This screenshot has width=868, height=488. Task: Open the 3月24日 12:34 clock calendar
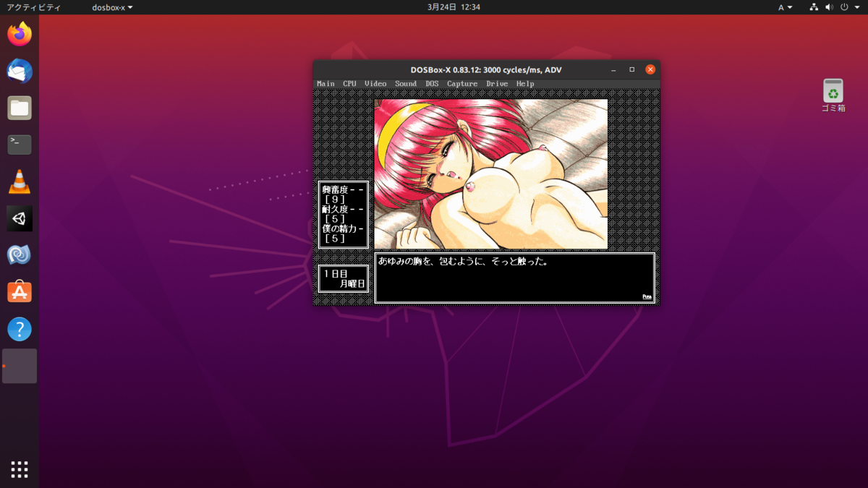click(454, 7)
